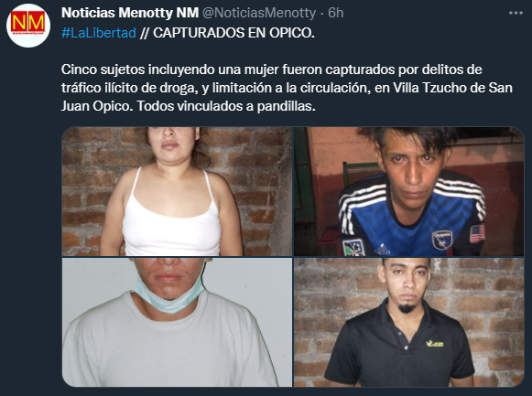The width and height of the screenshot is (532, 396).
Task: Click the light blue face mask in photo
Action: (x=168, y=295)
